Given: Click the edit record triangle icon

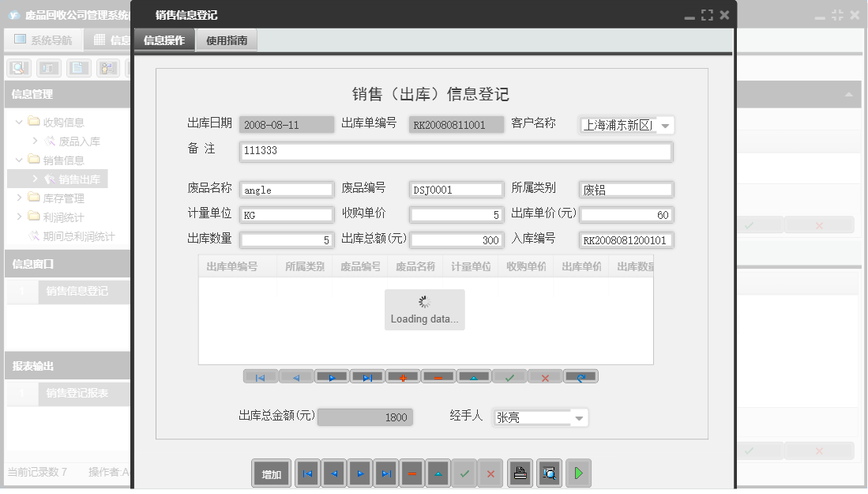Looking at the screenshot, I should 473,377.
